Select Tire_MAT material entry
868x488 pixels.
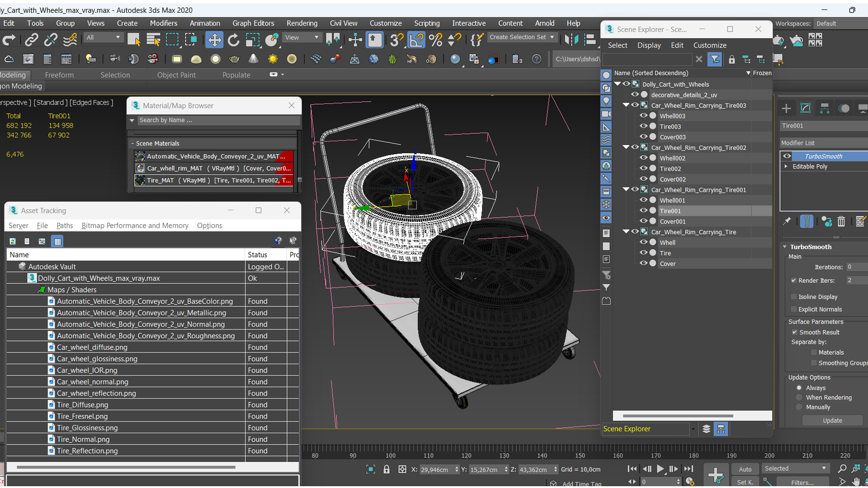[x=214, y=180]
